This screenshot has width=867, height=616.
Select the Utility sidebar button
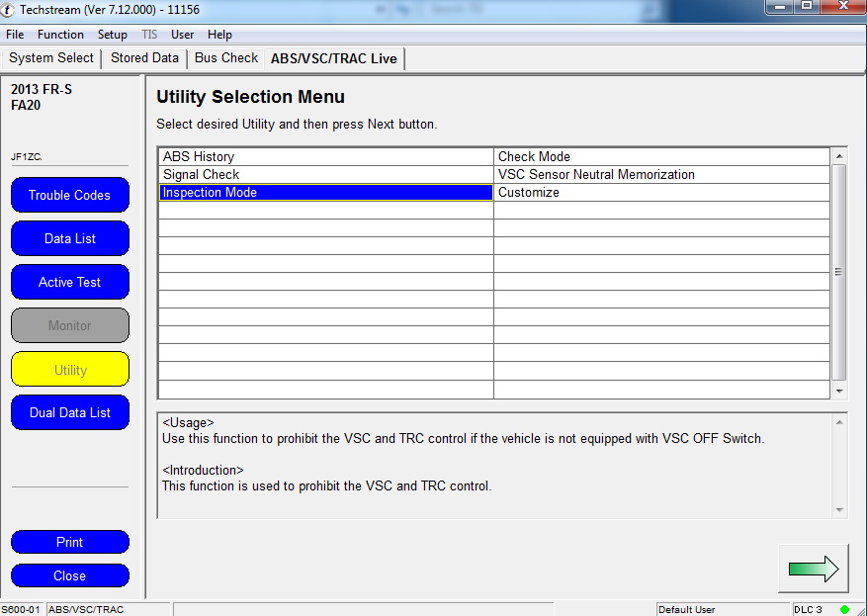[70, 370]
